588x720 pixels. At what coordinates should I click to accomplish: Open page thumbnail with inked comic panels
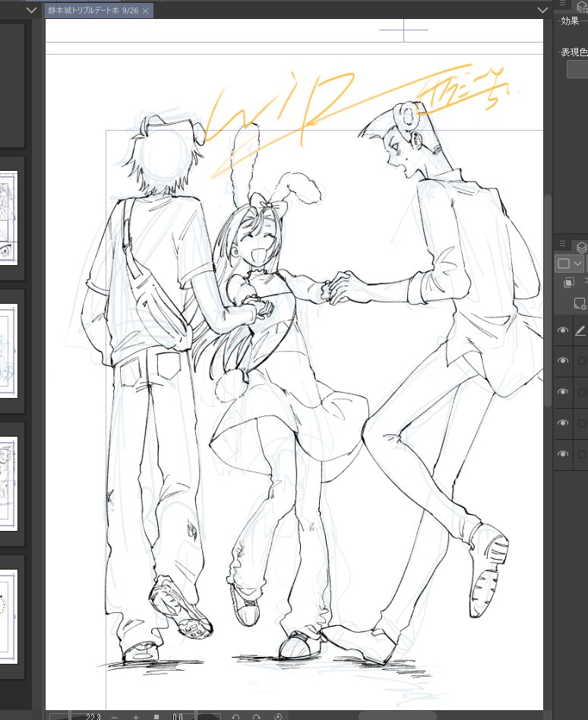click(x=8, y=484)
